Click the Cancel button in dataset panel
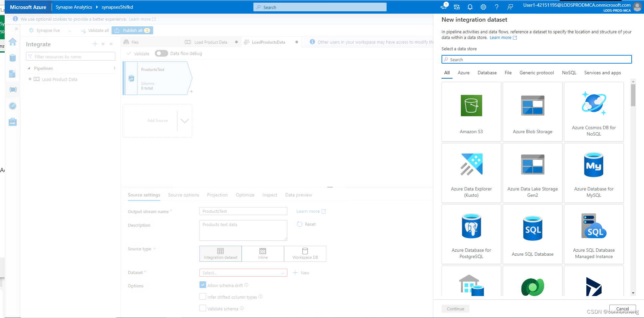 click(x=622, y=309)
